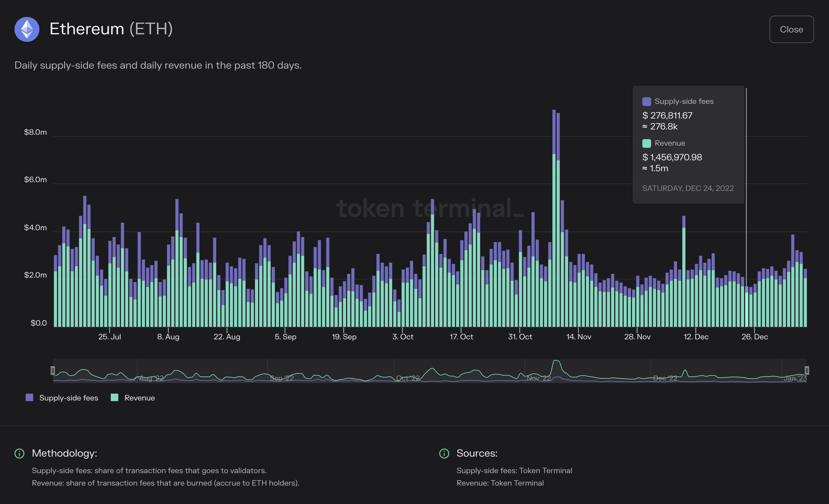Viewport: 829px width, 504px height.
Task: Click the green Revenue legend swatch
Action: [x=114, y=397]
